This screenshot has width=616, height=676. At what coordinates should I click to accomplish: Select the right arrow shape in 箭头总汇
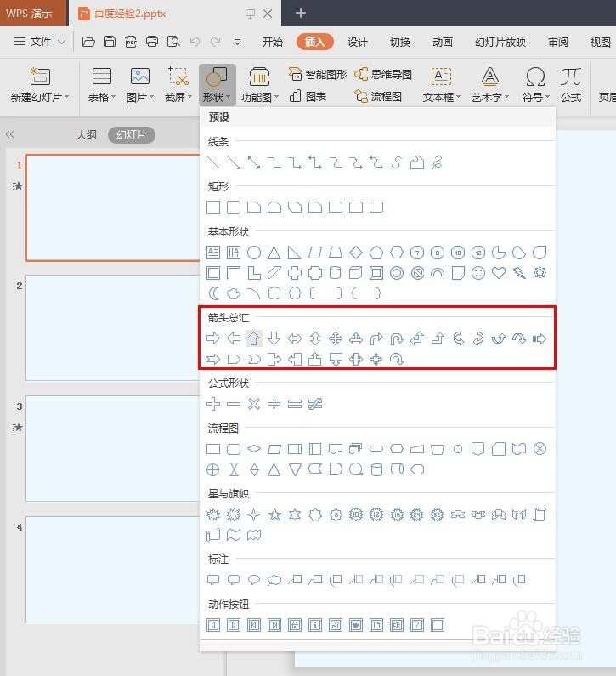coord(213,338)
